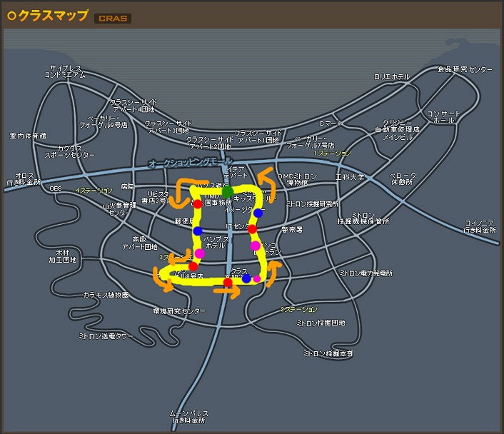The height and width of the screenshot is (434, 504).
Task: Select ベロータ休憩所 label
Action: [x=403, y=178]
